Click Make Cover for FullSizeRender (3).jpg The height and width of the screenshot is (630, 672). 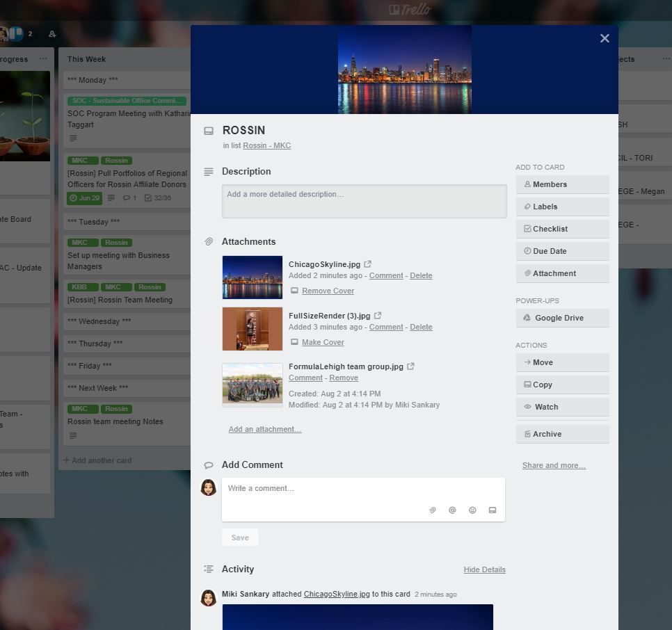[x=323, y=342]
